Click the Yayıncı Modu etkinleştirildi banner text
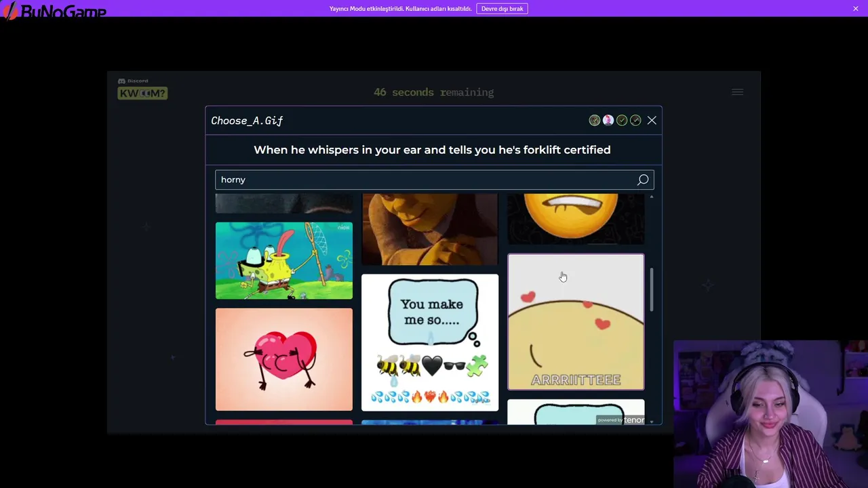Screen dimensions: 868x488 [400, 9]
